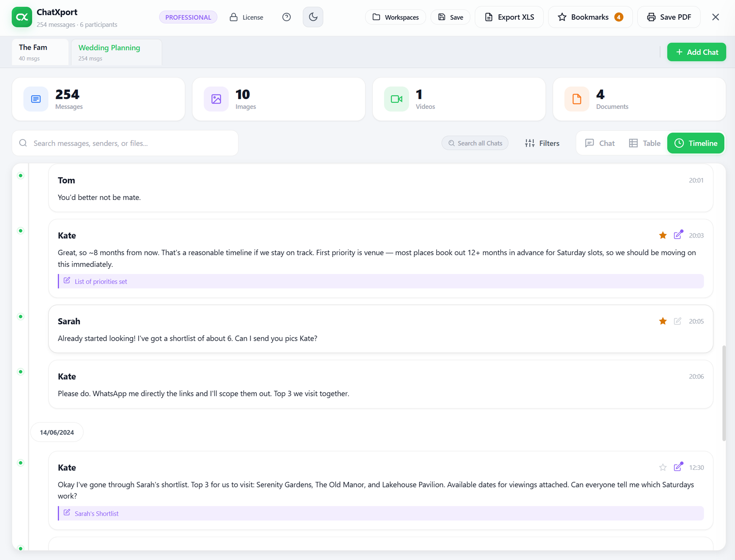Select the Wedding Planning chat tab
Image resolution: width=735 pixels, height=560 pixels.
117,52
